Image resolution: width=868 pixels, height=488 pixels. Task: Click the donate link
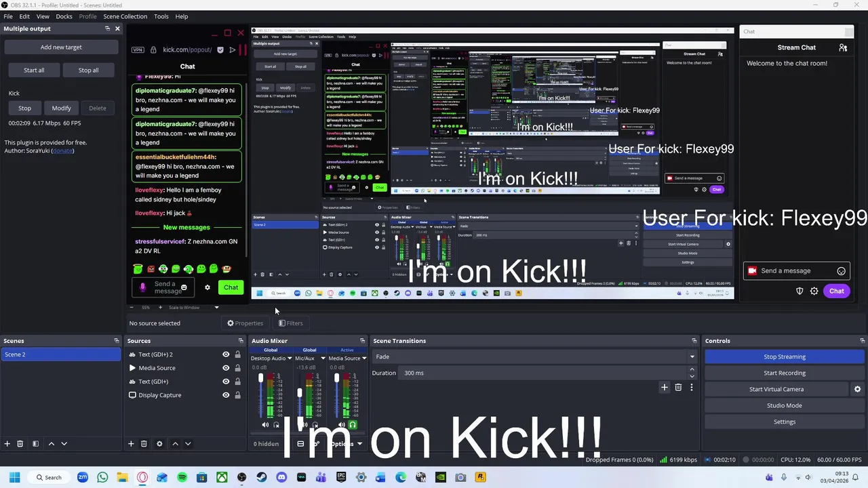pyautogui.click(x=63, y=150)
